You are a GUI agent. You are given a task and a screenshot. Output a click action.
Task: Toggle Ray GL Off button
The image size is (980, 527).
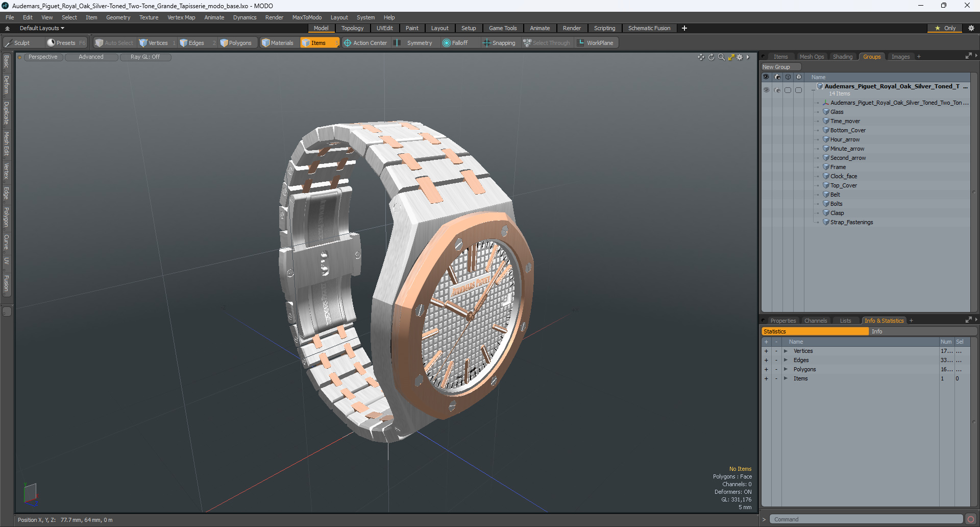click(145, 57)
